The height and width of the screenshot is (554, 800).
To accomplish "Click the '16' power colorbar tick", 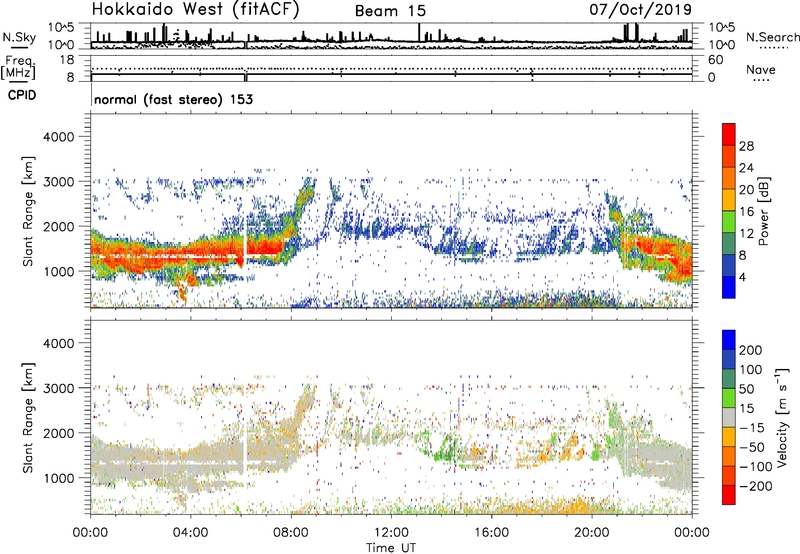I will click(746, 211).
